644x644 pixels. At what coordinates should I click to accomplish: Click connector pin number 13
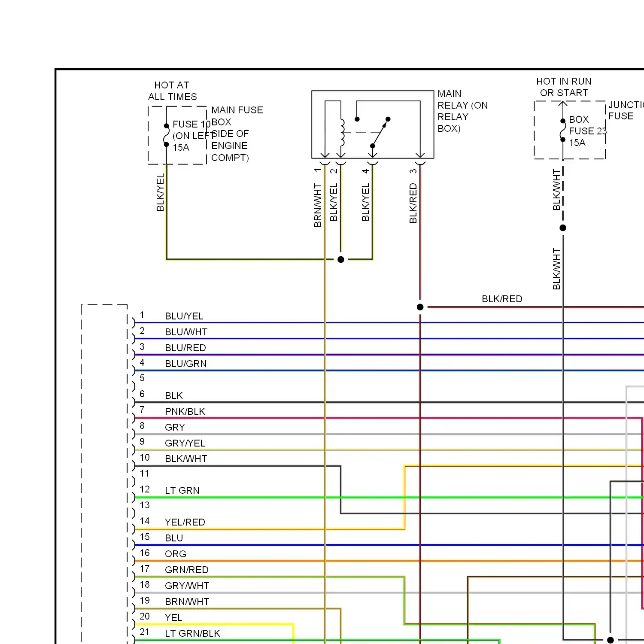click(145, 505)
